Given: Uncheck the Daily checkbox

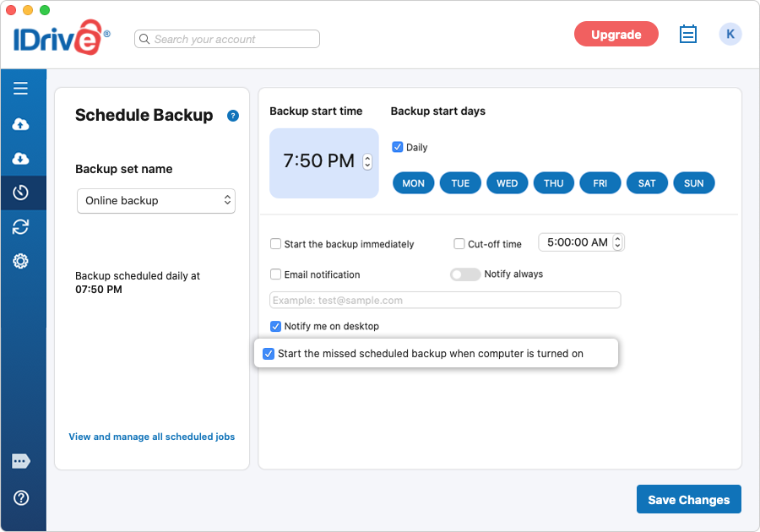Looking at the screenshot, I should [x=398, y=147].
